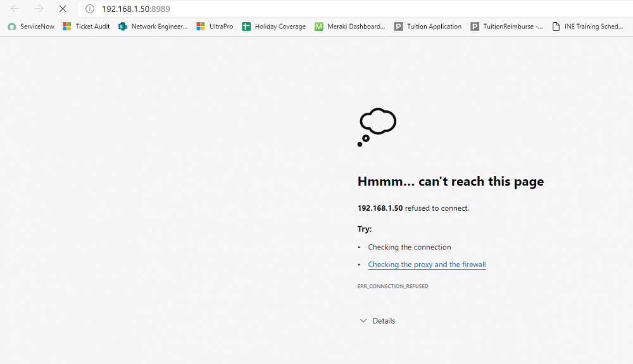
Task: Click the "Hmmm... can't reach this page" heading
Action: [x=451, y=182]
